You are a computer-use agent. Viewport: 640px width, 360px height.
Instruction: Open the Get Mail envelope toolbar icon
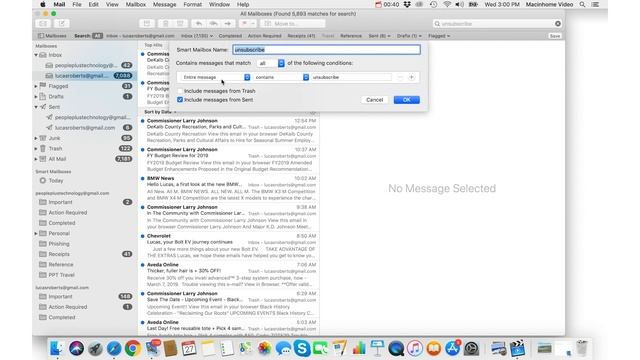click(44, 24)
